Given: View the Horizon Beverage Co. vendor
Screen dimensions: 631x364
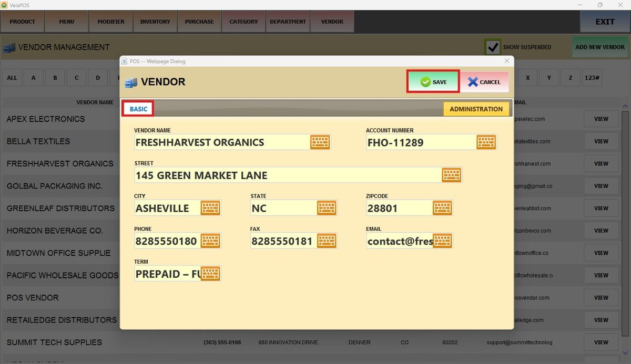Looking at the screenshot, I should click(601, 231).
